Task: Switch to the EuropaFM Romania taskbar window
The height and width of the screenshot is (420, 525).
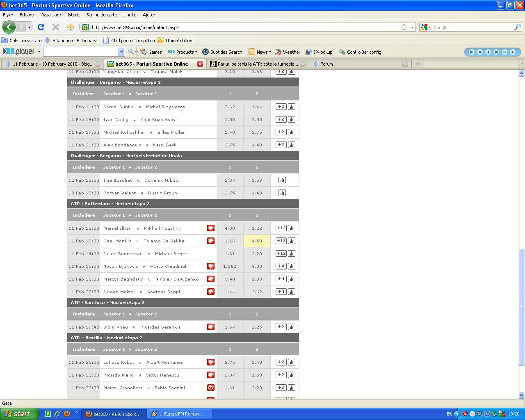Action: [180, 414]
